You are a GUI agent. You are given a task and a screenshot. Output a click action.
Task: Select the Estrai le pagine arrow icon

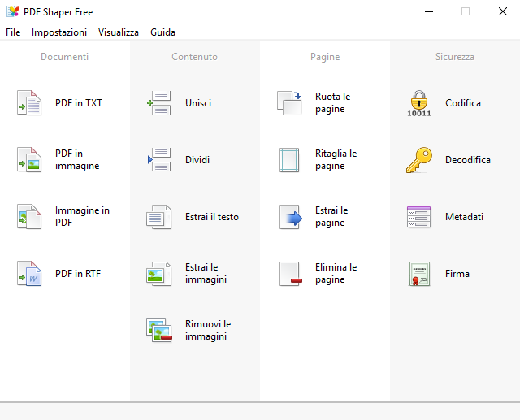[x=291, y=216]
